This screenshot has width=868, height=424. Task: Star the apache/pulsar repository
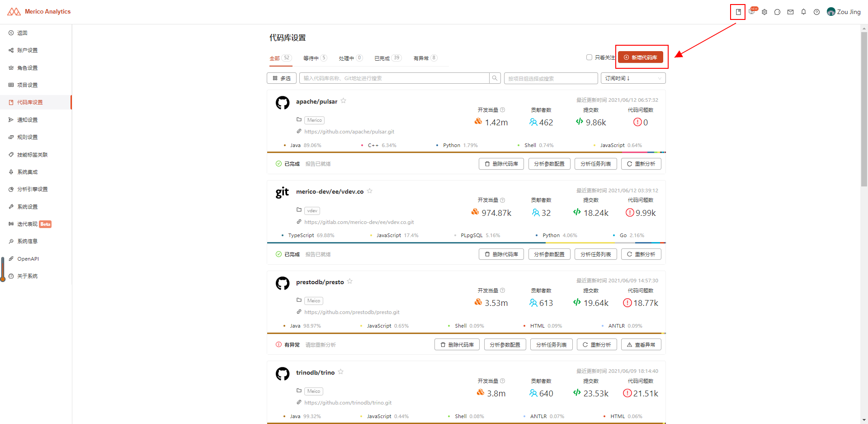pos(344,101)
